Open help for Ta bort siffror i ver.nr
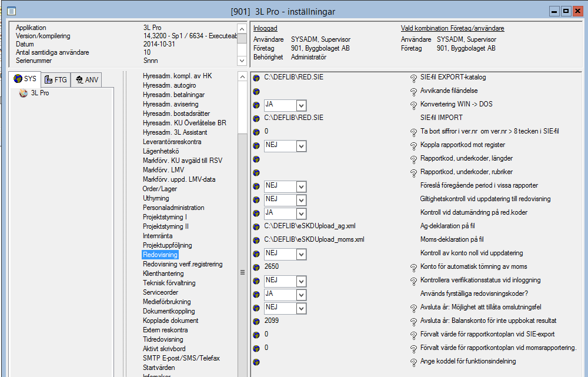This screenshot has width=588, height=377. pos(413,132)
